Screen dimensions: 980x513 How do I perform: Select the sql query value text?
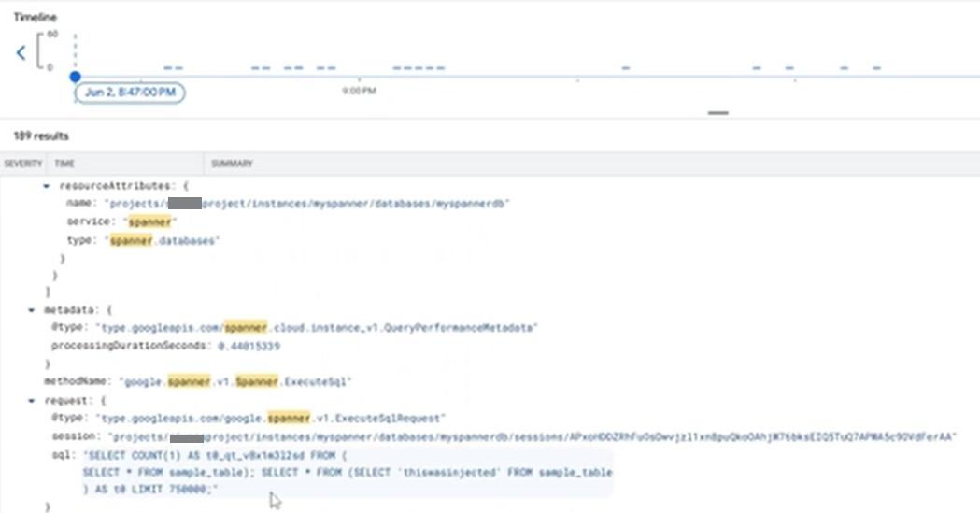click(346, 473)
